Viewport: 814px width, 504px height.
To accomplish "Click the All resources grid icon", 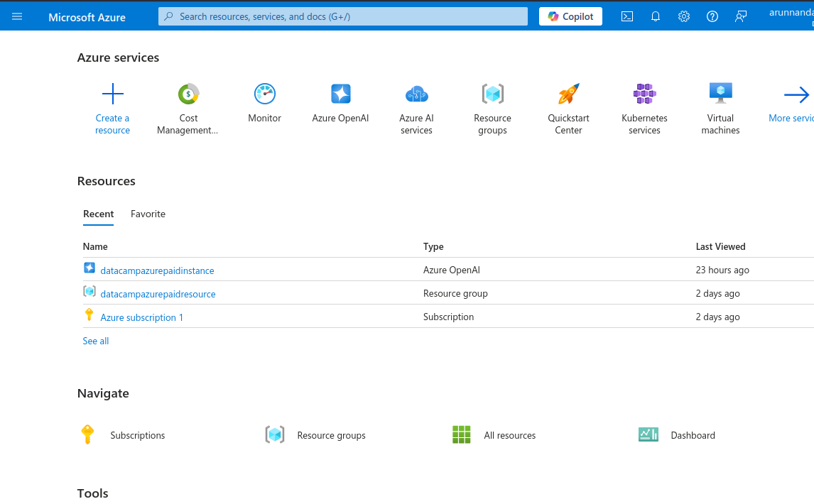I will pyautogui.click(x=462, y=434).
